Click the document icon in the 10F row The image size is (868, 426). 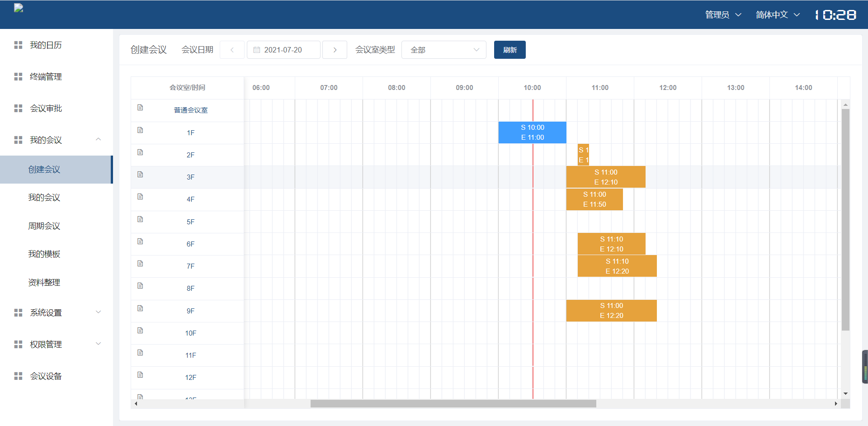pyautogui.click(x=140, y=331)
